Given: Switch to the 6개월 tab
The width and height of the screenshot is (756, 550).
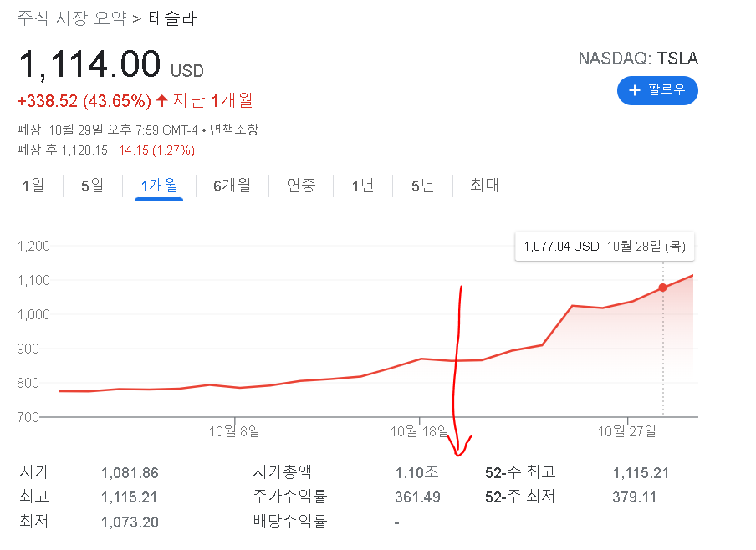Looking at the screenshot, I should [232, 186].
